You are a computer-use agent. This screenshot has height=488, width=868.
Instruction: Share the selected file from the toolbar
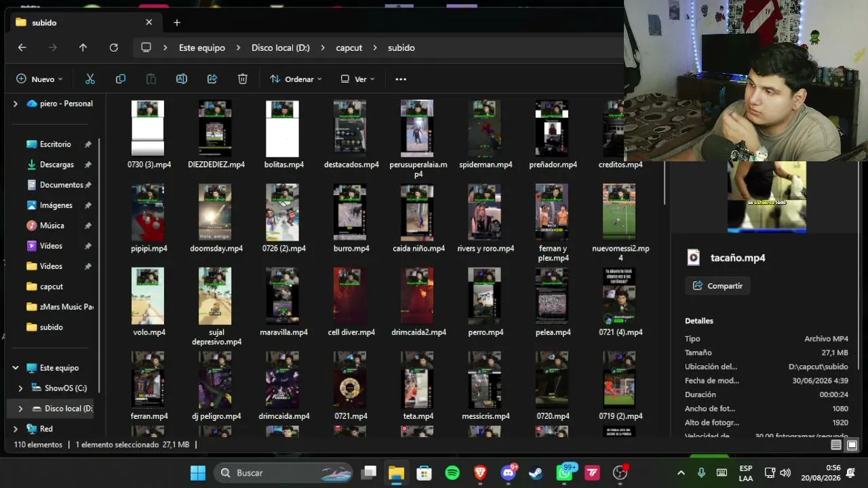pyautogui.click(x=212, y=79)
